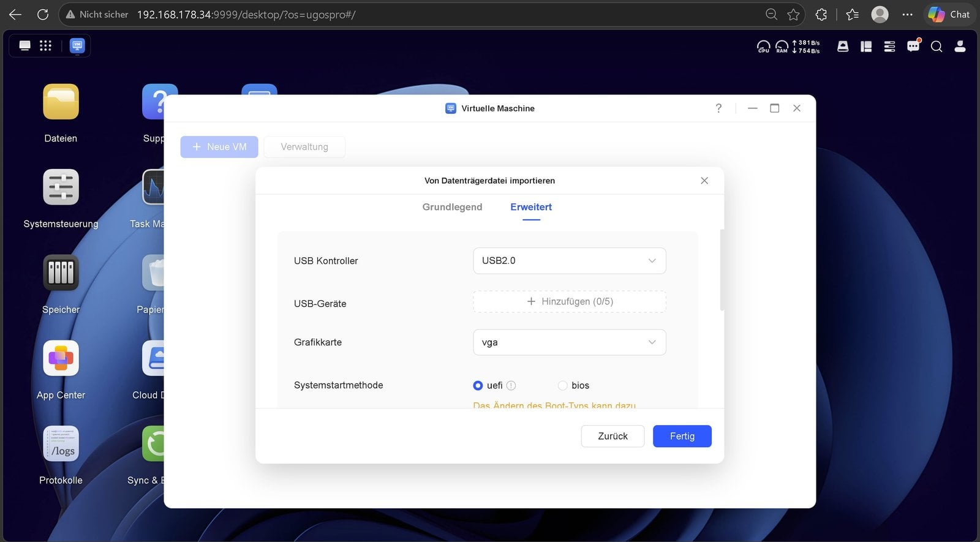Expand the USB Kontroller dropdown

pyautogui.click(x=569, y=261)
